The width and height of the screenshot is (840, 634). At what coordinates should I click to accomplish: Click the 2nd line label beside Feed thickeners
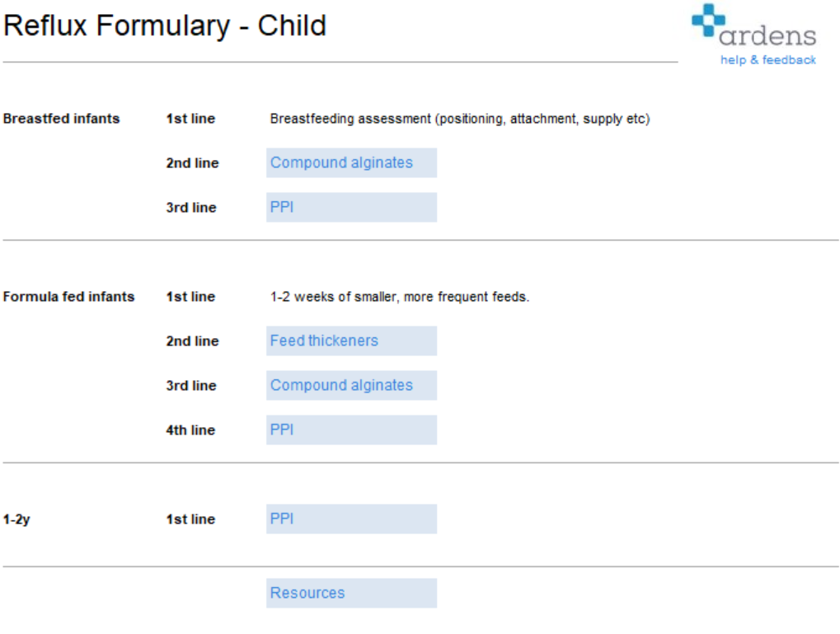[x=192, y=340]
